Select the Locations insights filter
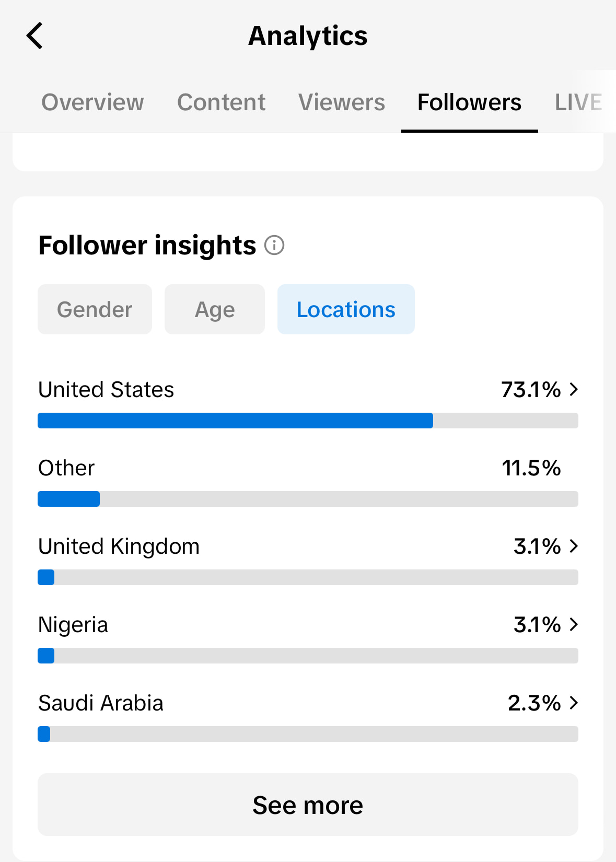616x862 pixels. [x=345, y=309]
